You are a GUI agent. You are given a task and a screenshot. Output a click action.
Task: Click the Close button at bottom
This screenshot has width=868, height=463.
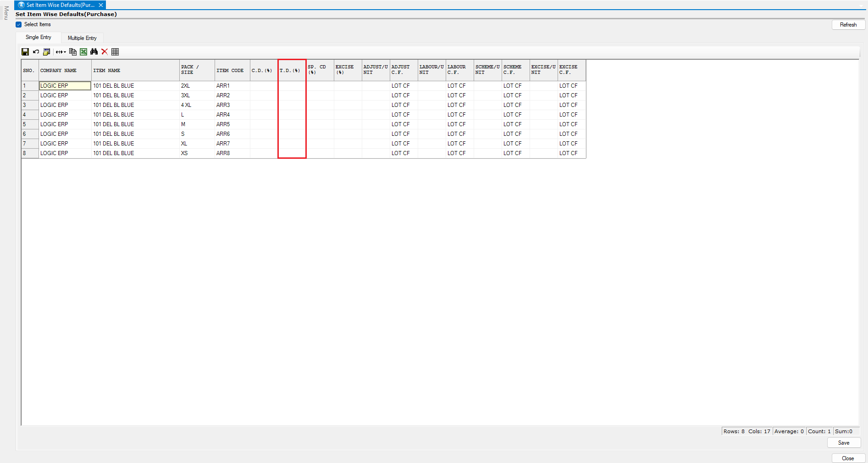[x=848, y=458]
